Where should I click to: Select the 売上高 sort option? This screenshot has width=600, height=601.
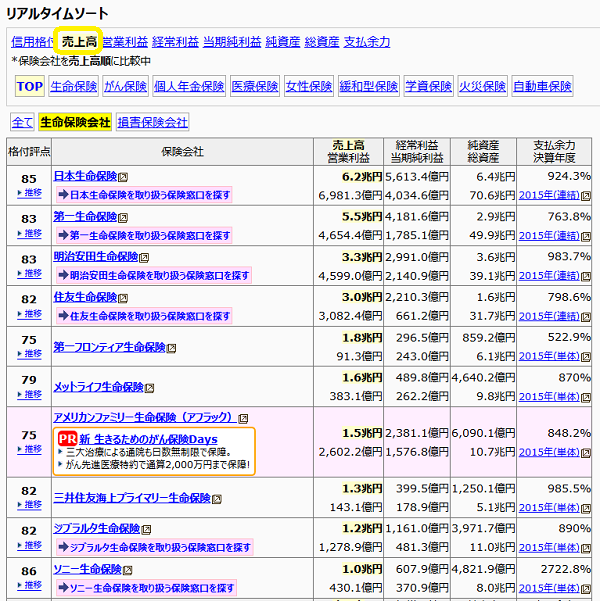click(79, 41)
